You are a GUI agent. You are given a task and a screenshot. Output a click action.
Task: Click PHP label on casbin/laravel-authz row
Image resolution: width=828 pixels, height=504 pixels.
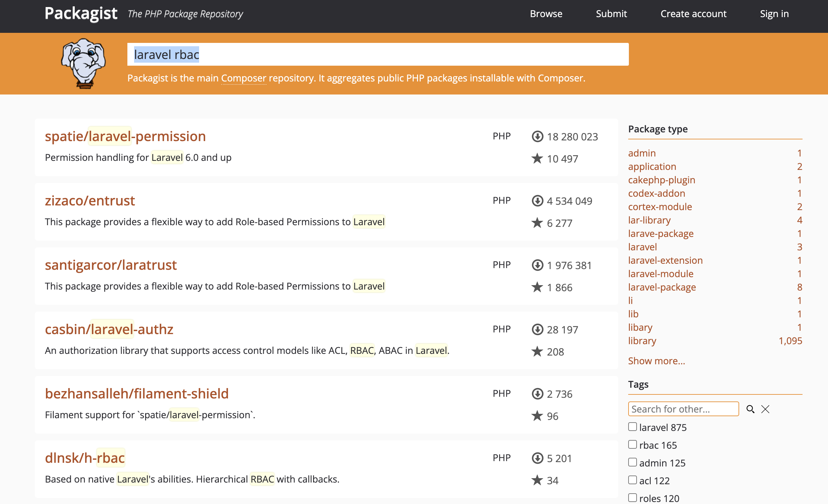[x=502, y=329]
